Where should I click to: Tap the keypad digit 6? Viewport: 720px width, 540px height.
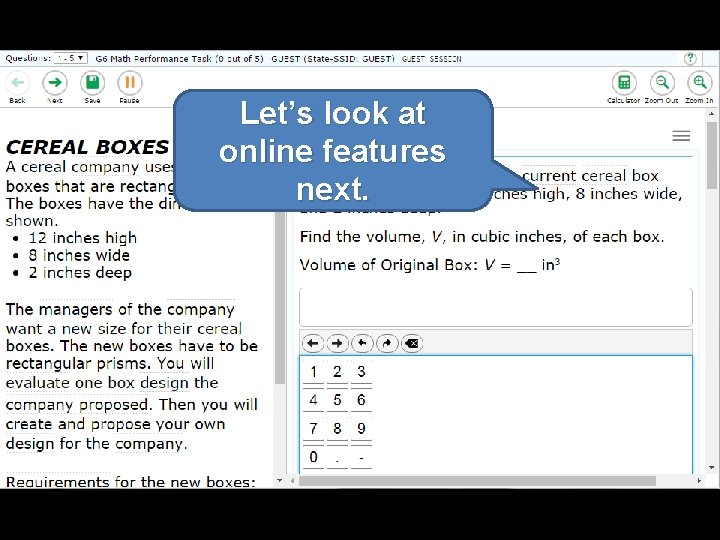point(361,400)
